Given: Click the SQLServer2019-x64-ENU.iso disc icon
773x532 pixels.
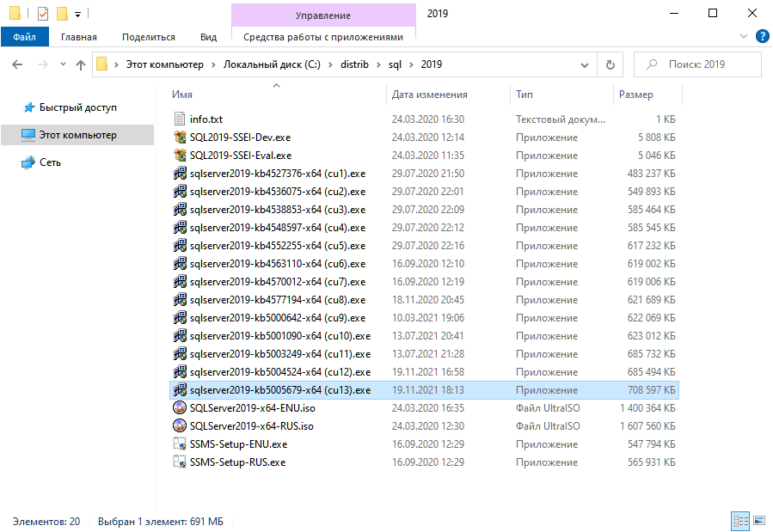Looking at the screenshot, I should [x=180, y=408].
